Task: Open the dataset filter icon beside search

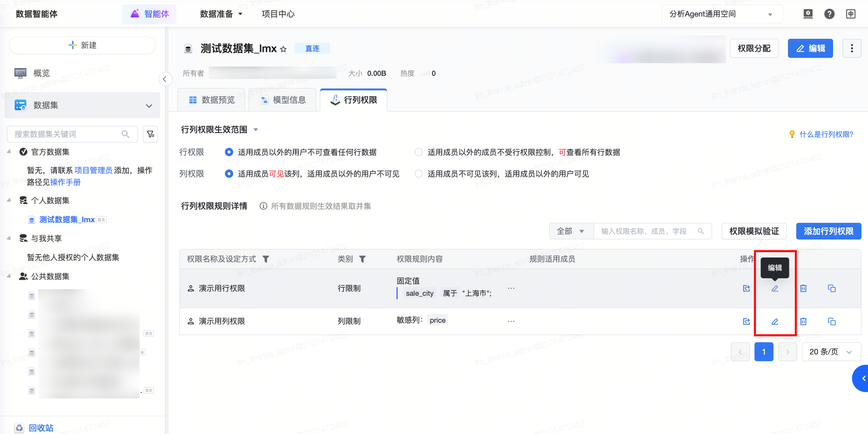Action: [150, 134]
